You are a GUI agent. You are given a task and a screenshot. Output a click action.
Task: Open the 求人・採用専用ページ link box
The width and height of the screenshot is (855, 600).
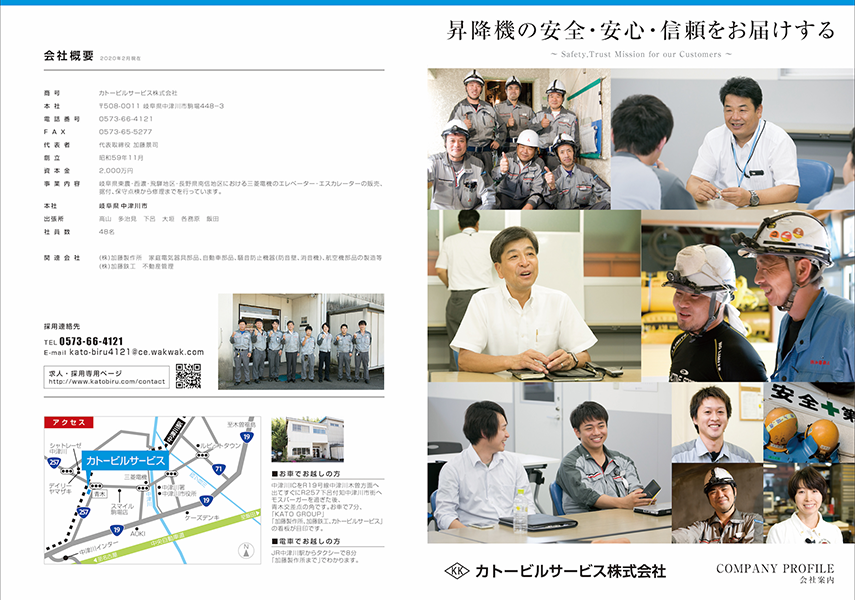107,377
